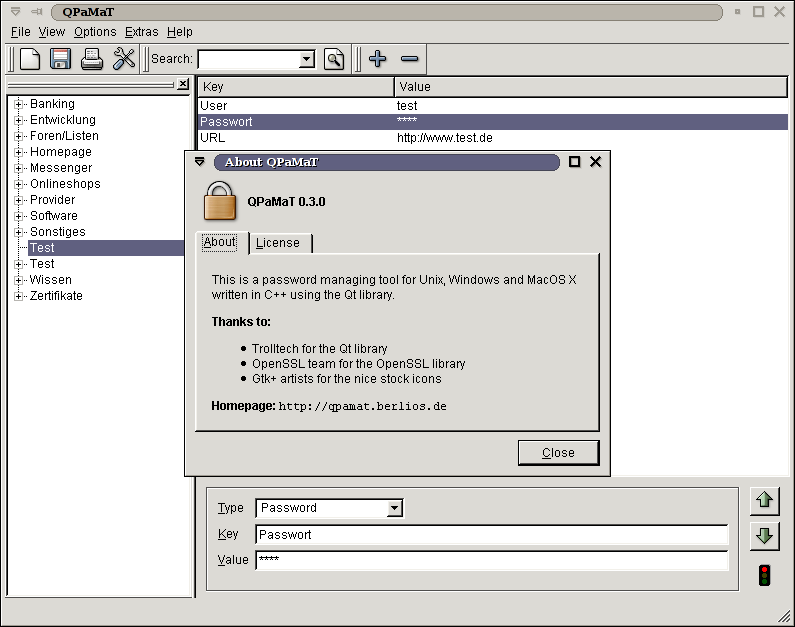The image size is (795, 627).
Task: Expand the Wissen tree node
Action: 19,280
